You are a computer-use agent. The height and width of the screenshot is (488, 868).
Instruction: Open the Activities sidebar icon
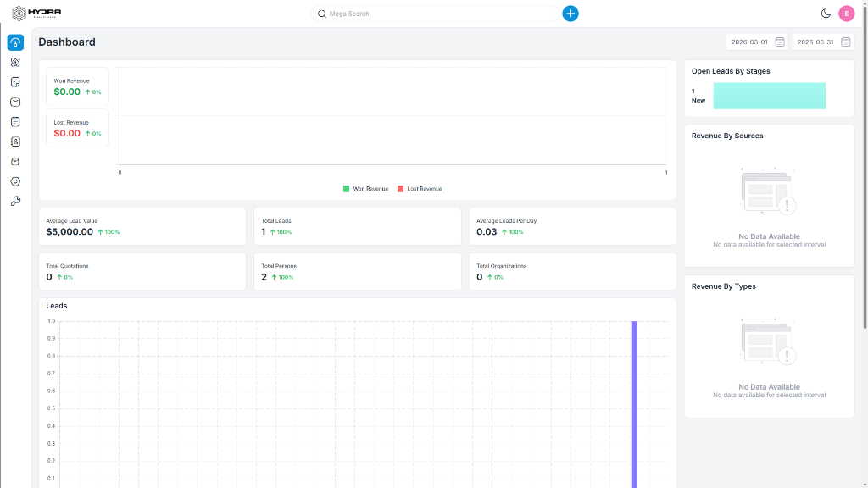pyautogui.click(x=15, y=122)
